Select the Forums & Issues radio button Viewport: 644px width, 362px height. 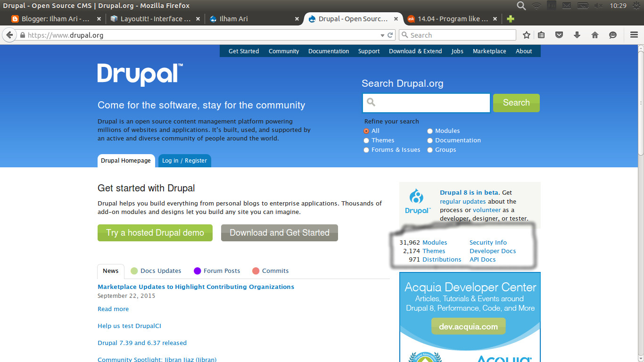coord(366,150)
